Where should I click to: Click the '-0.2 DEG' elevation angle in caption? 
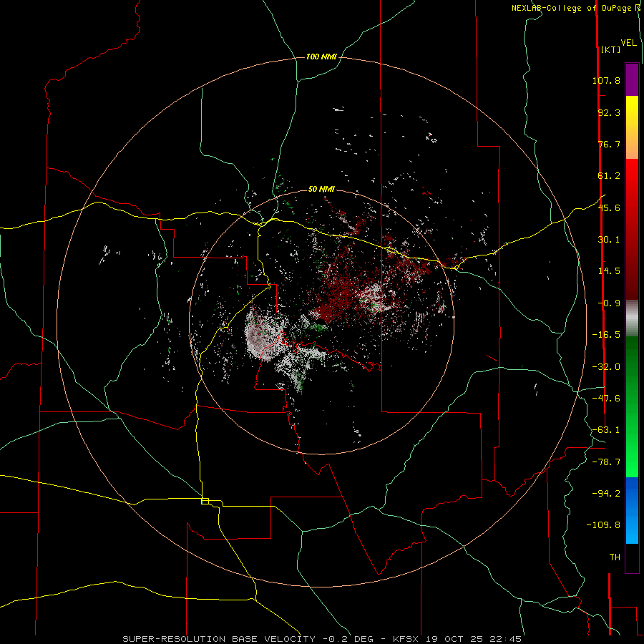click(x=348, y=639)
